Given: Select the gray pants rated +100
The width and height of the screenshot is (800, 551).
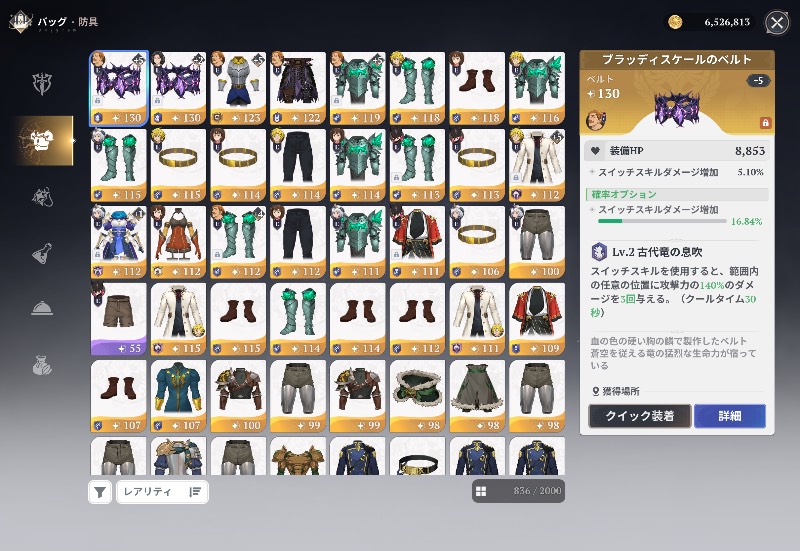Looking at the screenshot, I should click(x=537, y=242).
